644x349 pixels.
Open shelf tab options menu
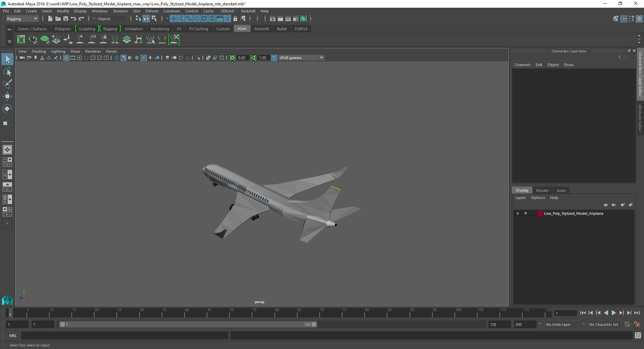[9, 29]
